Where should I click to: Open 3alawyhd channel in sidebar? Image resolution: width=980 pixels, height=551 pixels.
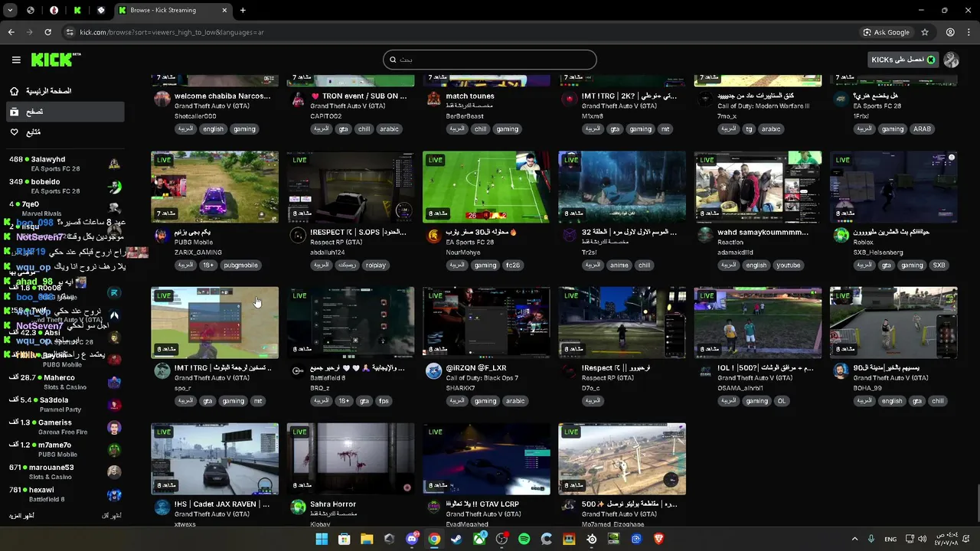pyautogui.click(x=64, y=164)
